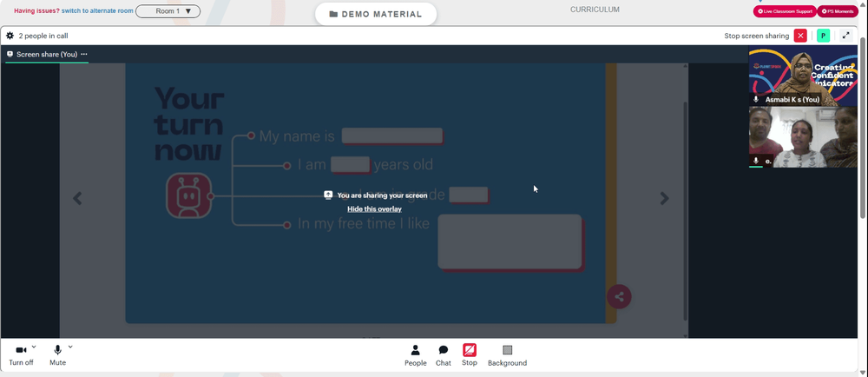Select Asmabi K s (You) video tile
868x377 pixels.
803,76
